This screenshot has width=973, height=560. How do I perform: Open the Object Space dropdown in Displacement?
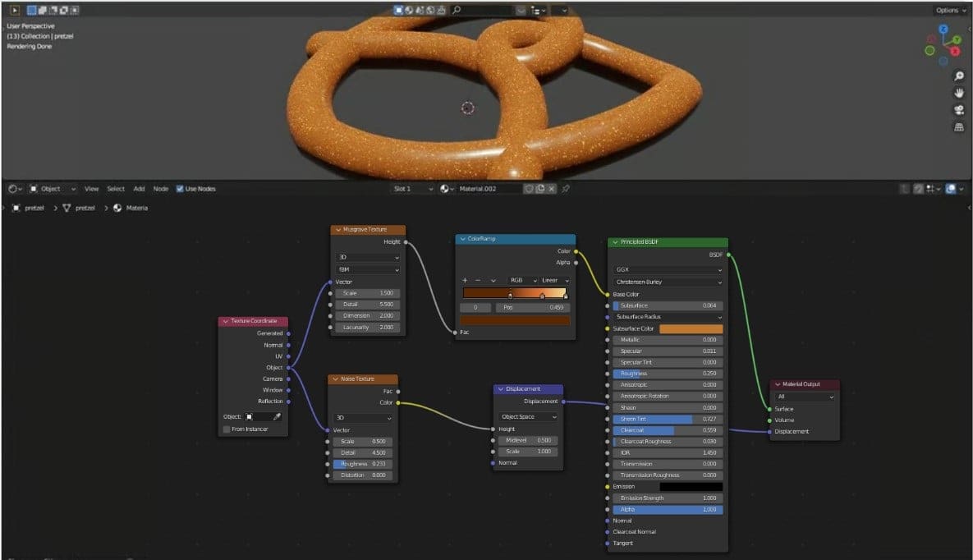pos(528,417)
